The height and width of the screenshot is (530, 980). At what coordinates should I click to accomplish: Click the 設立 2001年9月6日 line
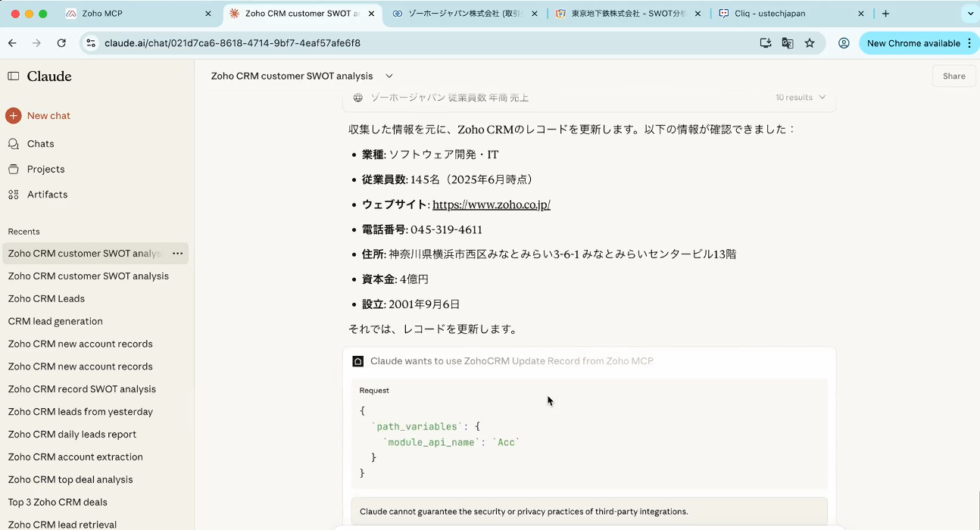coord(411,304)
